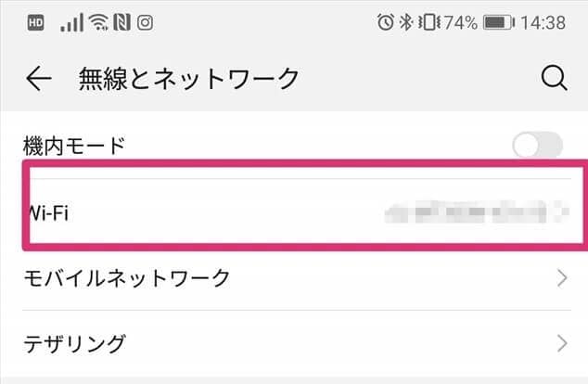Click the chevron beside テザリング
Viewport: 588px width, 384px height.
click(x=561, y=343)
